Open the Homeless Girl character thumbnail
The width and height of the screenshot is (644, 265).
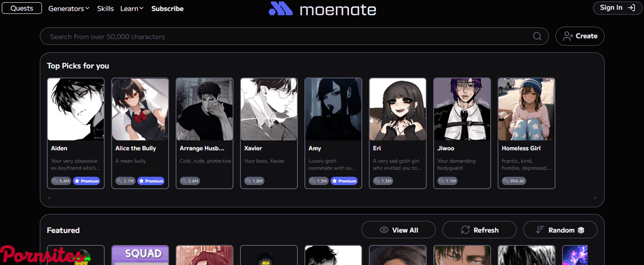click(526, 110)
